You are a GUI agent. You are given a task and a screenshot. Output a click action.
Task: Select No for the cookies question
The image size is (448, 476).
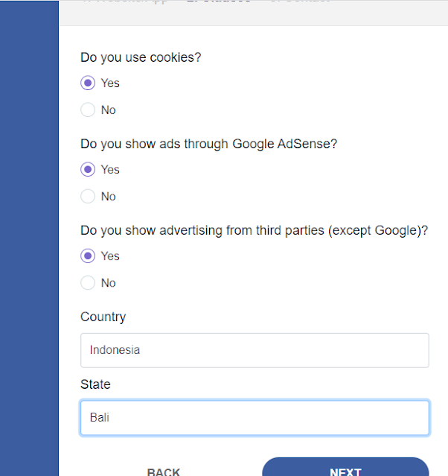88,110
